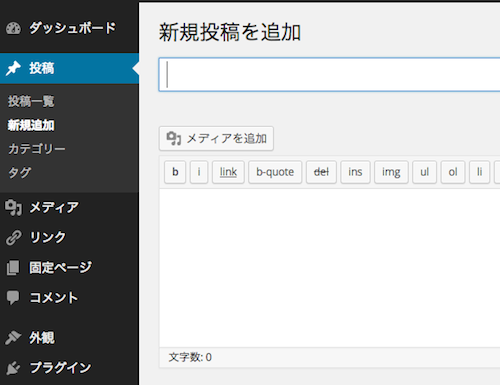This screenshot has width=500, height=385.
Task: Click media icon inside メディアを追加 button
Action: (174, 138)
